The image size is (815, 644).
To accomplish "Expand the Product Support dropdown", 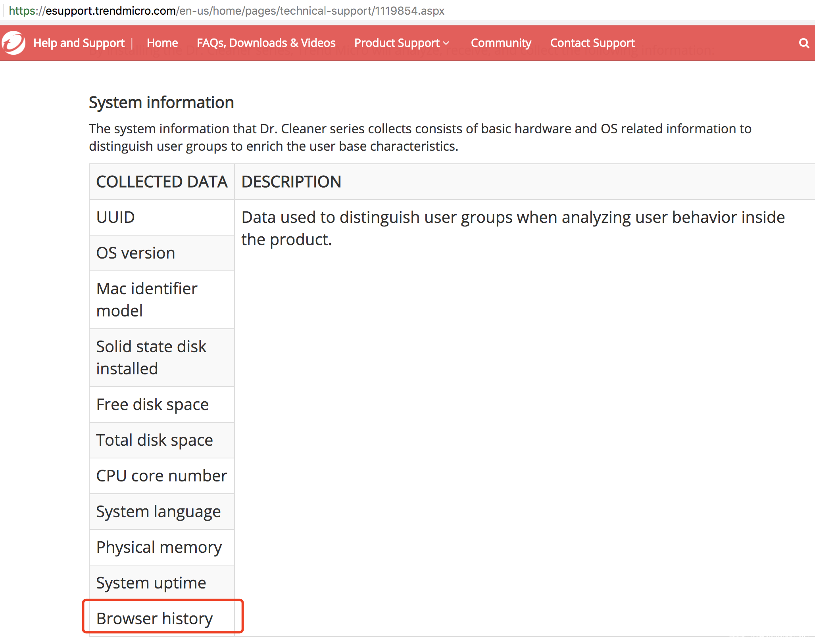I will (402, 43).
